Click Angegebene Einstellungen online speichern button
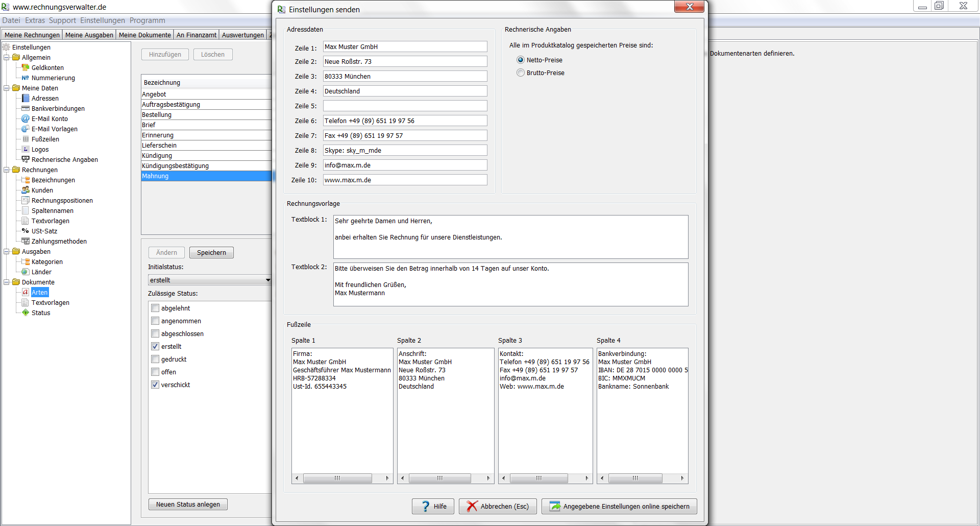This screenshot has width=980, height=526. pyautogui.click(x=619, y=506)
